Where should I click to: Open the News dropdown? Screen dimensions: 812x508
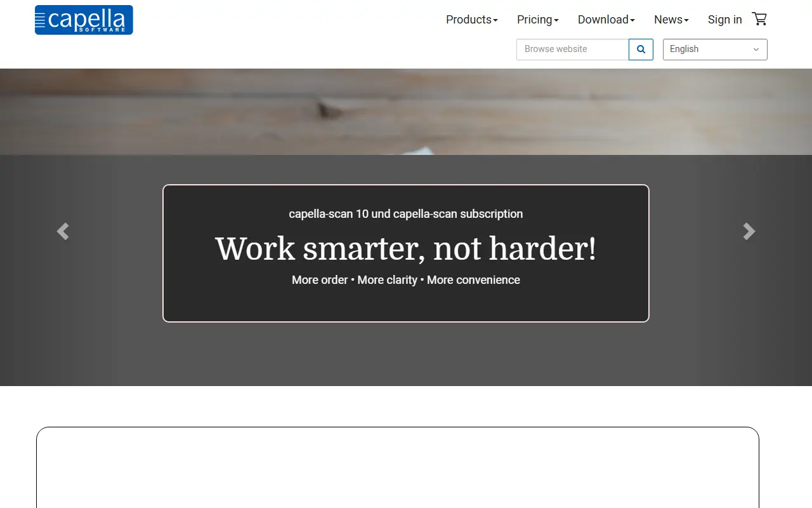(671, 20)
